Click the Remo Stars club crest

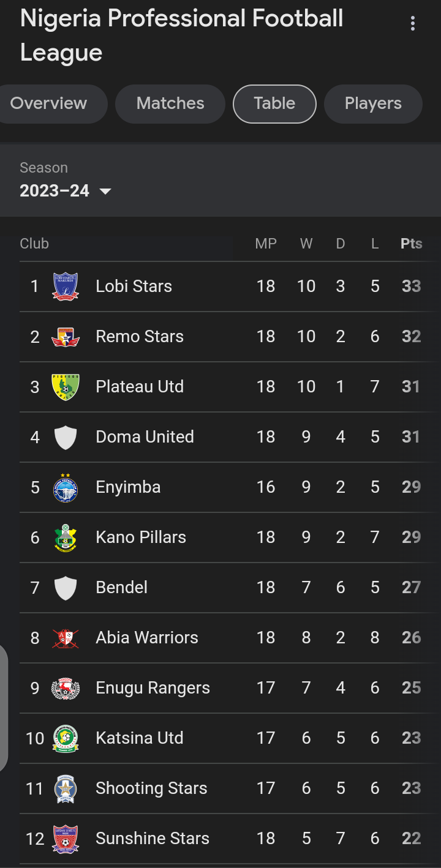pyautogui.click(x=66, y=337)
